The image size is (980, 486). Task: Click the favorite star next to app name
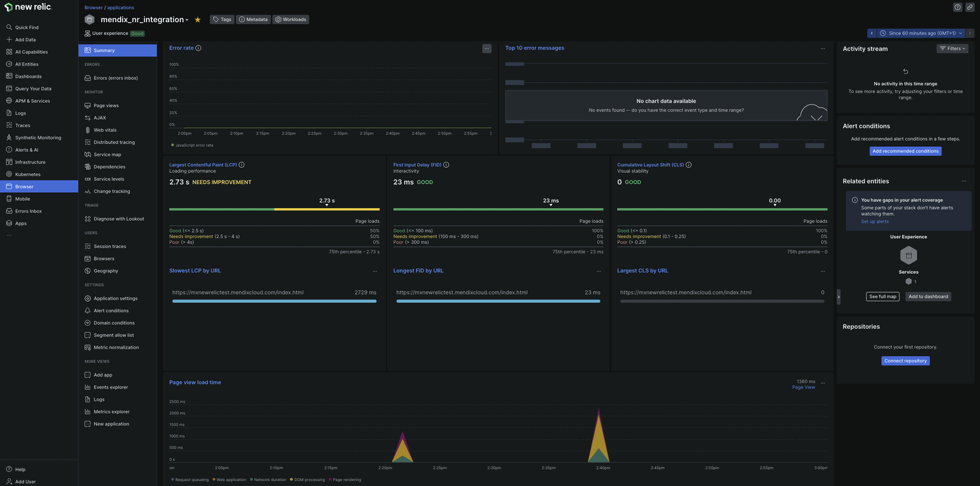tap(198, 20)
